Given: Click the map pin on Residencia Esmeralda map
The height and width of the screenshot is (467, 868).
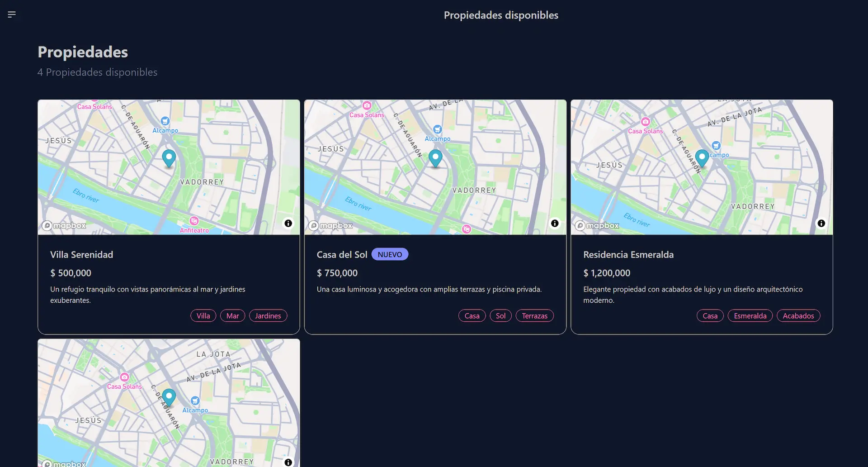Looking at the screenshot, I should point(702,158).
